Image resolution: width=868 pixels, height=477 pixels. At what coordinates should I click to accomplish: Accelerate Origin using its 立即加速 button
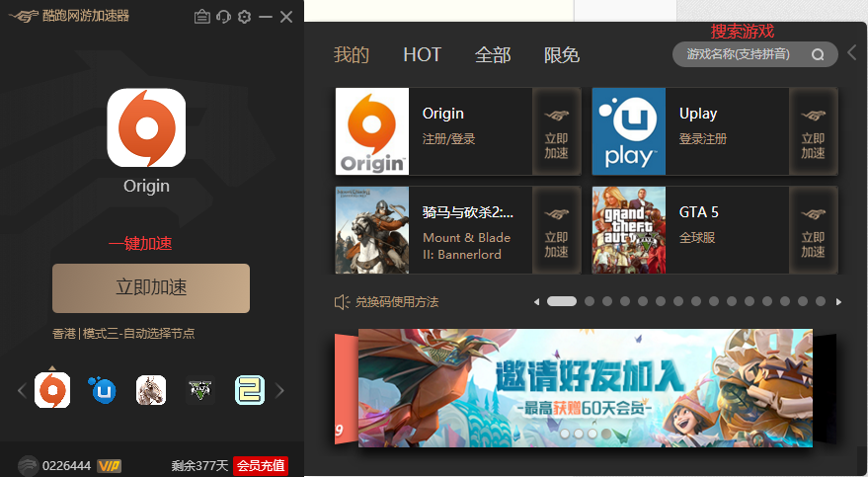click(556, 131)
